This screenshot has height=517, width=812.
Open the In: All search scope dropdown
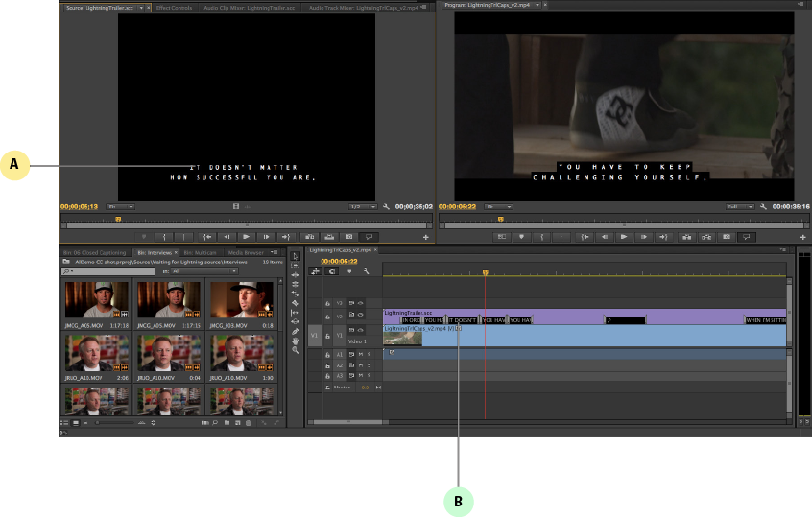click(205, 271)
